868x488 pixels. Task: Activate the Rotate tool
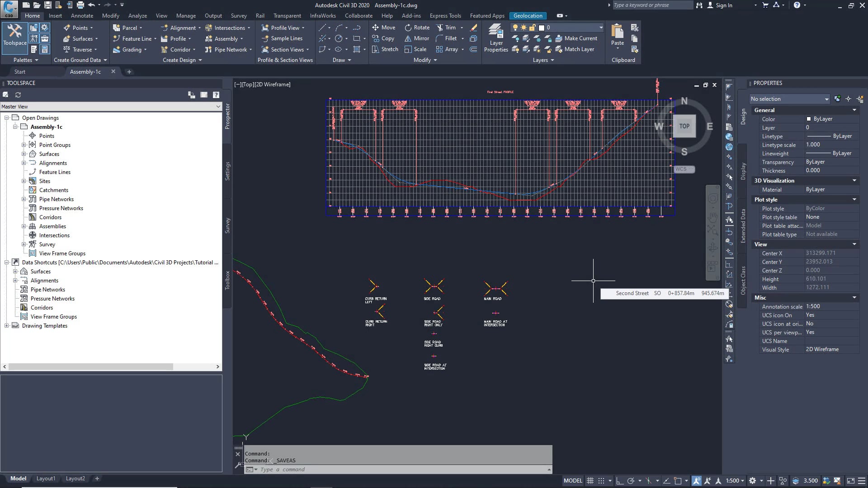(417, 27)
